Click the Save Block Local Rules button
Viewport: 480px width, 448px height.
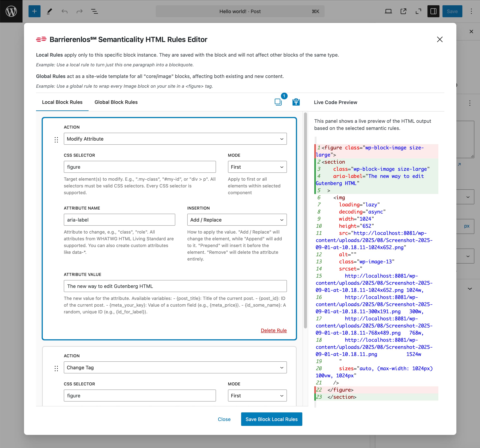(x=271, y=419)
